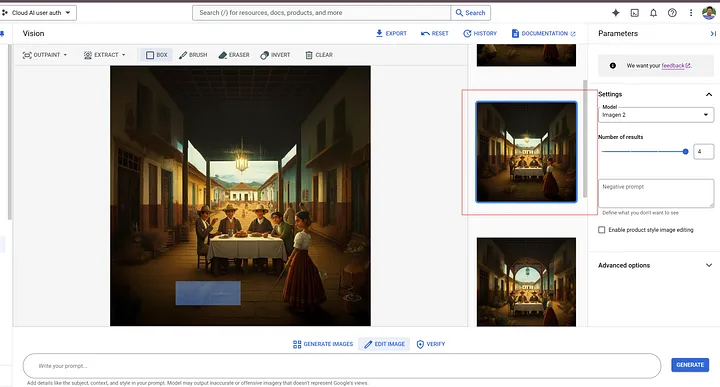Open the Cloud AI user auth project picker

tap(37, 13)
